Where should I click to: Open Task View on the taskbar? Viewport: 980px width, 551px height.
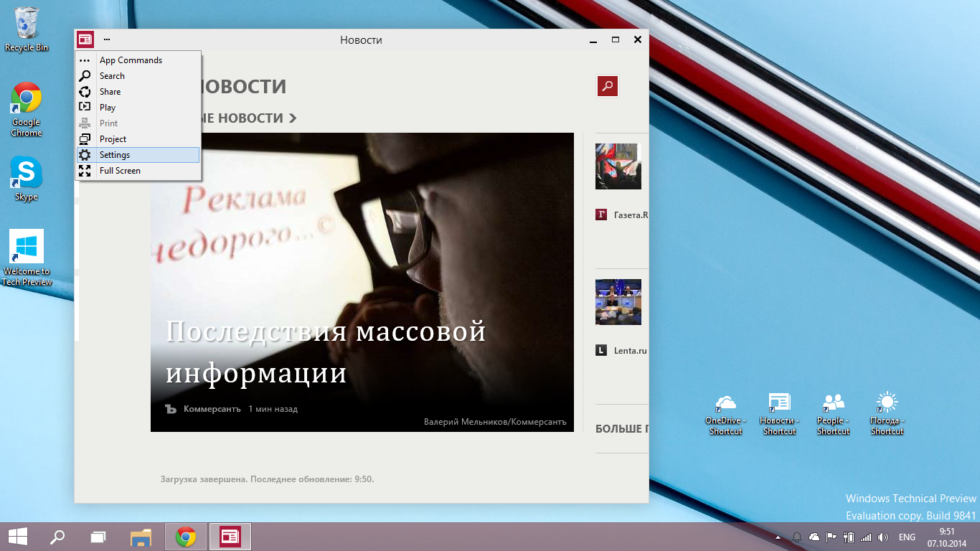click(98, 537)
